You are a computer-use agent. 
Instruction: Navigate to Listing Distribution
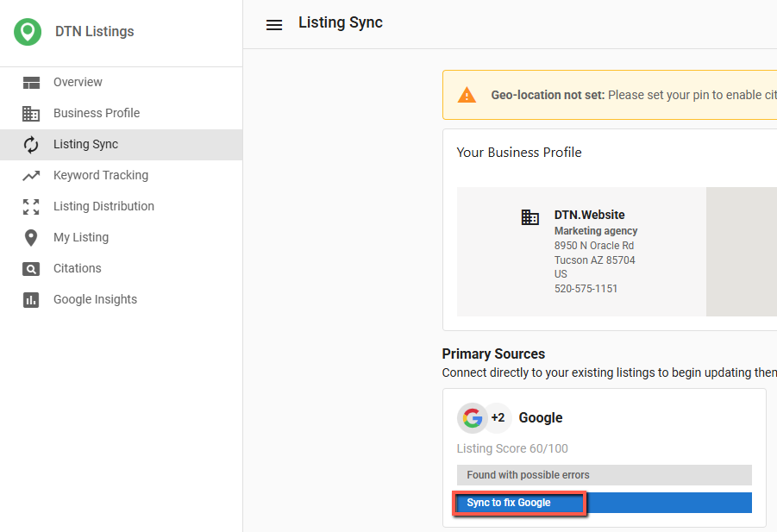click(121, 207)
